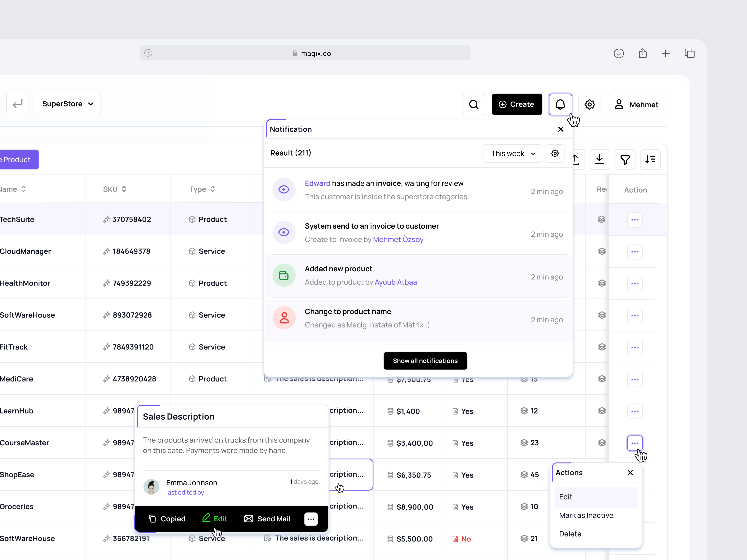This screenshot has width=747, height=560.
Task: Click the back arrow beside SuperStore
Action: [x=18, y=104]
